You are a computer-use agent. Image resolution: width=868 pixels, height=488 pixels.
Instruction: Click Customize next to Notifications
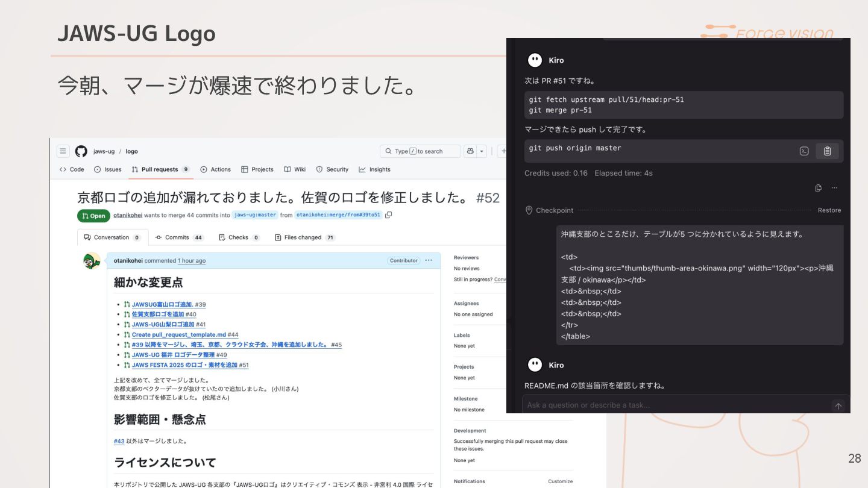click(x=560, y=481)
